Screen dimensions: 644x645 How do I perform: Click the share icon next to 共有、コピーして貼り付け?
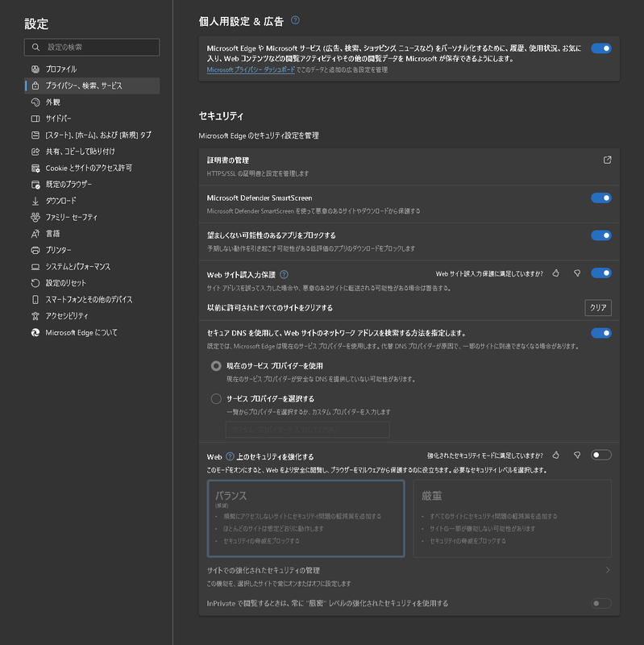pos(35,152)
